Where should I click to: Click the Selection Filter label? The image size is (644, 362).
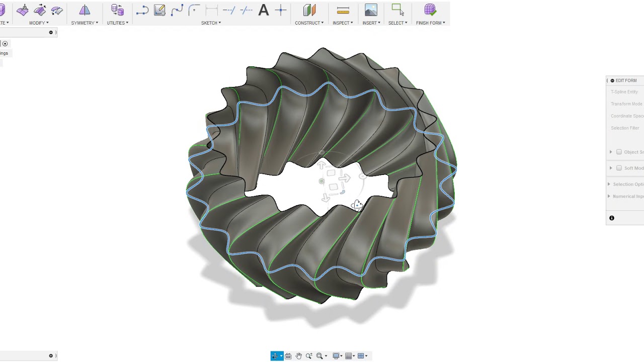[625, 128]
